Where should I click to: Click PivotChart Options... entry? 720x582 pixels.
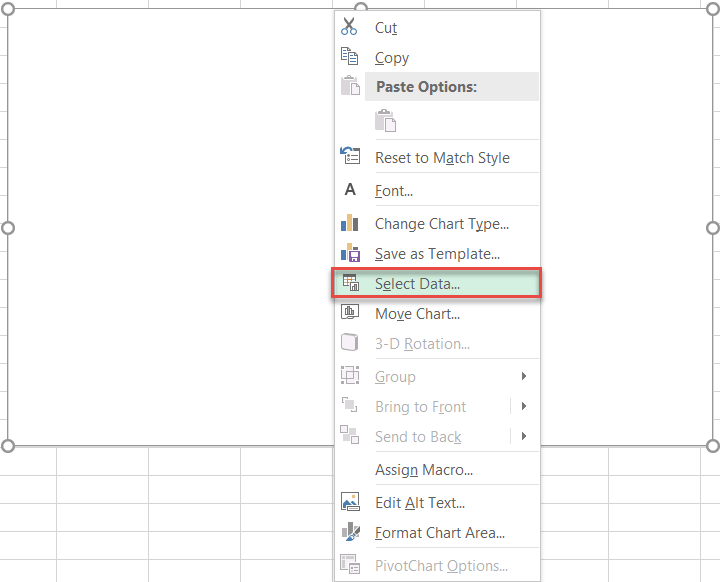(437, 565)
